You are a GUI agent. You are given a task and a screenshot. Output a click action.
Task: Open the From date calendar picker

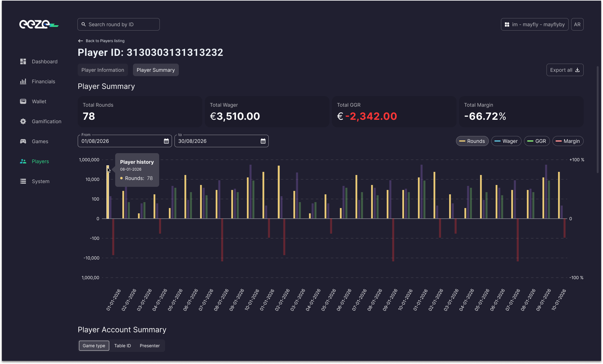[166, 141]
